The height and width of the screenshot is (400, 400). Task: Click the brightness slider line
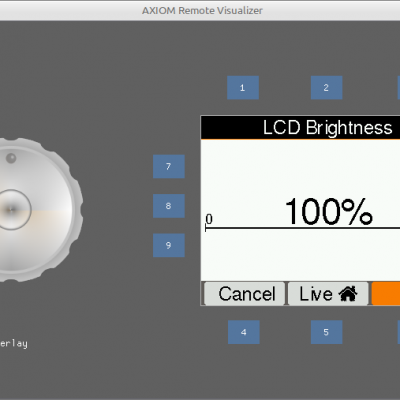(x=303, y=228)
